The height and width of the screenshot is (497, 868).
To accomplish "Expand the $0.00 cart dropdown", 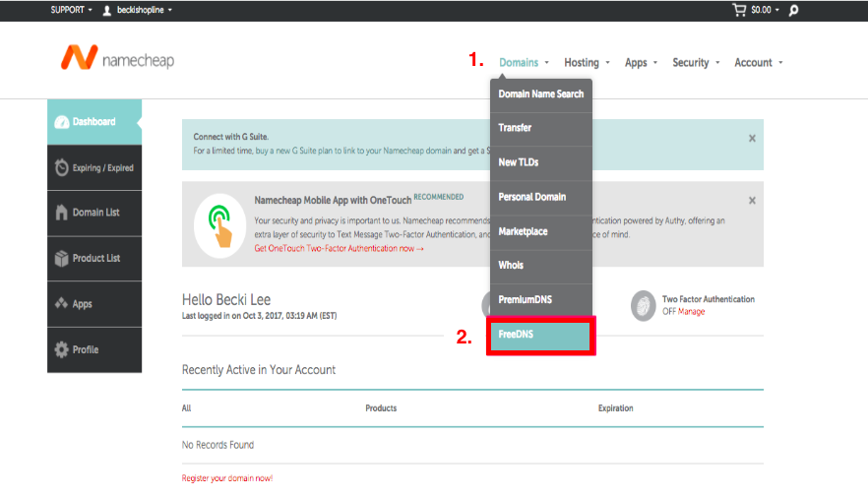I will pos(765,10).
